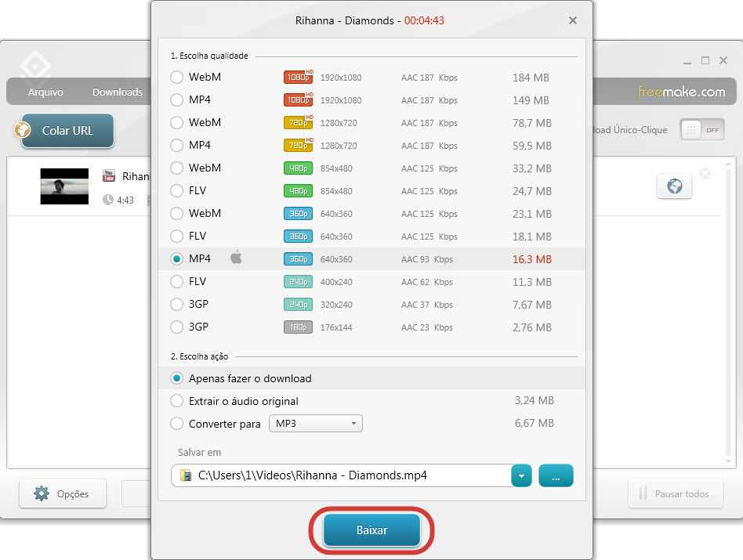Click the Freemake diamond logo icon

point(35,65)
